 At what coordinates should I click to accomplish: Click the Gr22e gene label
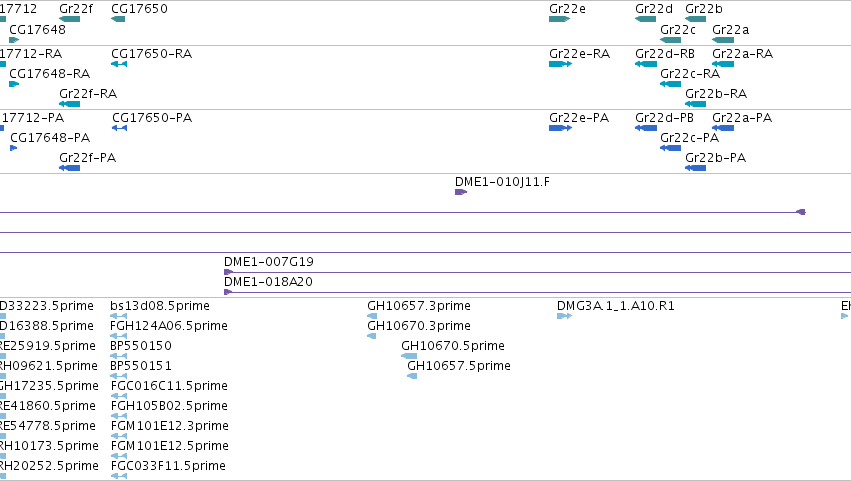tap(567, 9)
